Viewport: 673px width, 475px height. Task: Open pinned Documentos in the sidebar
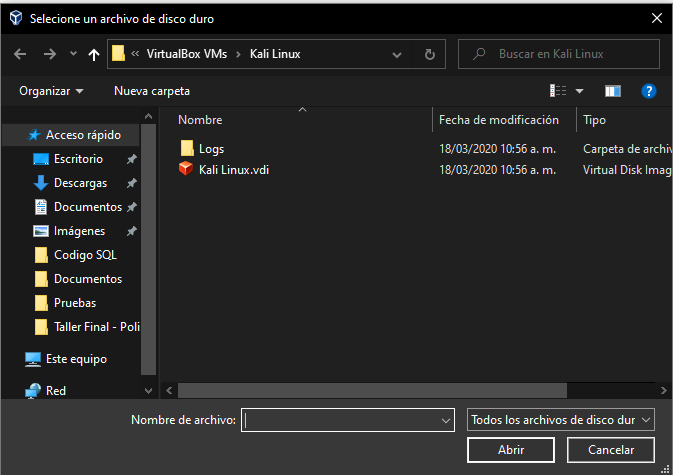tap(88, 207)
